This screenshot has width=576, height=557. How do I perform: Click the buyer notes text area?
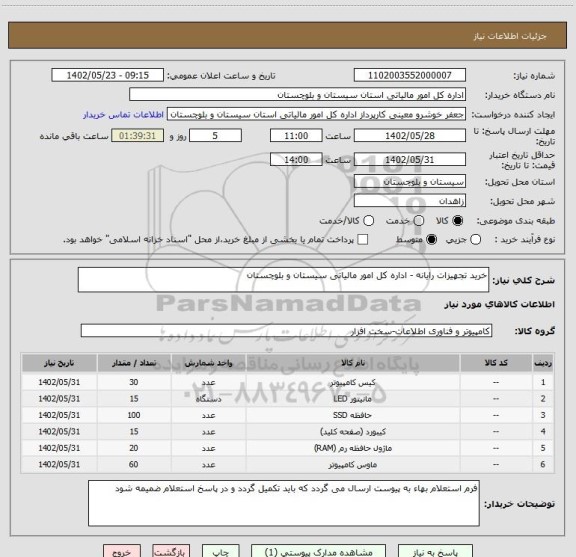[x=284, y=503]
